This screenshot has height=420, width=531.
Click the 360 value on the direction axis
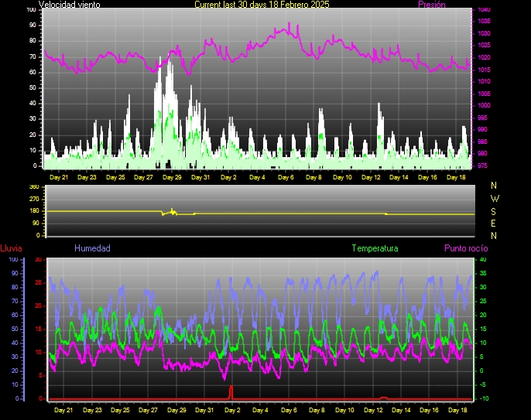coord(33,187)
